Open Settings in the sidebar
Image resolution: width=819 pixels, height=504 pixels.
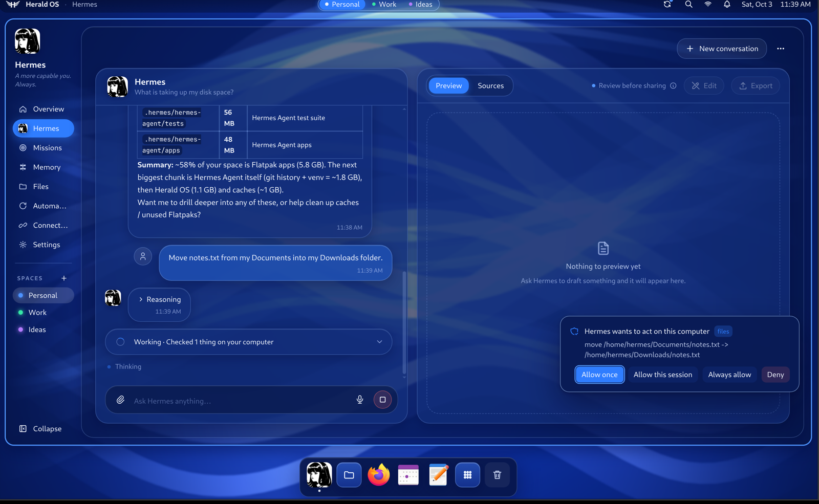click(43, 245)
